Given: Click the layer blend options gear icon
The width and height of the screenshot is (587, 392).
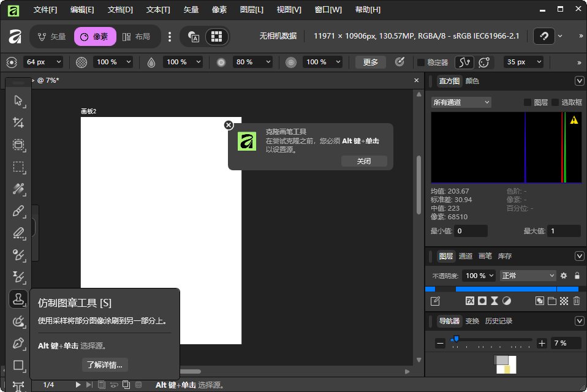Looking at the screenshot, I should pos(564,276).
